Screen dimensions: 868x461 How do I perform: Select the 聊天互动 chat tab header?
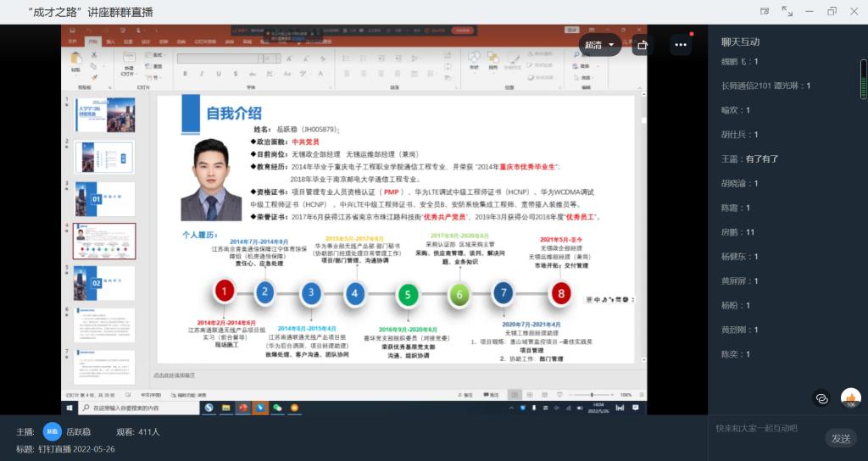pyautogui.click(x=740, y=42)
